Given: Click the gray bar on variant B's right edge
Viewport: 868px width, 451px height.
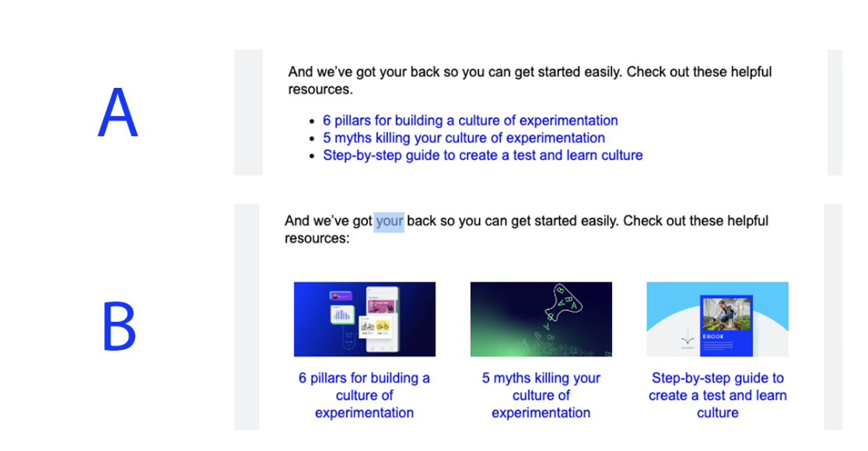Looking at the screenshot, I should (x=833, y=317).
